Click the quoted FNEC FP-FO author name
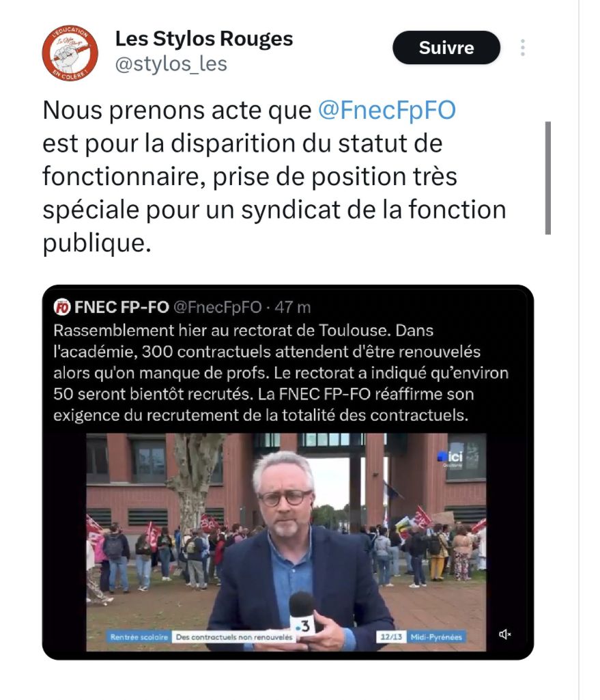Viewport: 600px width, 700px height. [122, 307]
